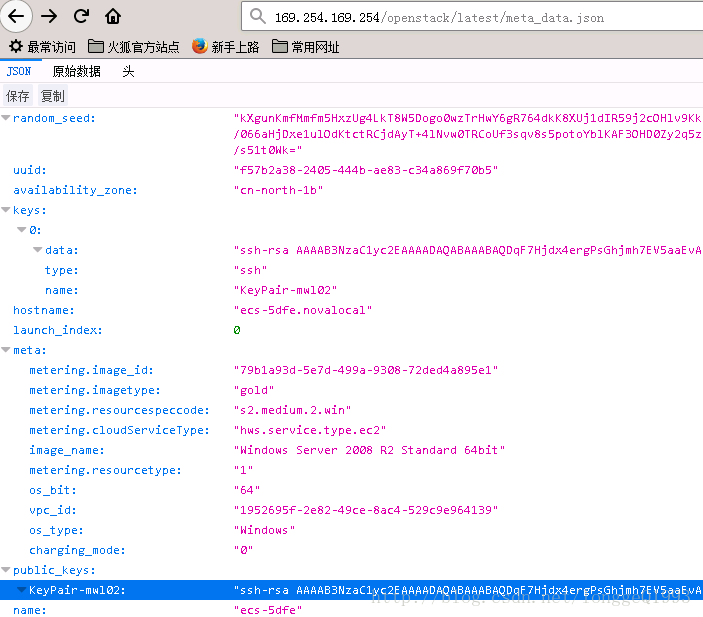Click the value "ecs-5dfe.novalocal"

(x=303, y=310)
